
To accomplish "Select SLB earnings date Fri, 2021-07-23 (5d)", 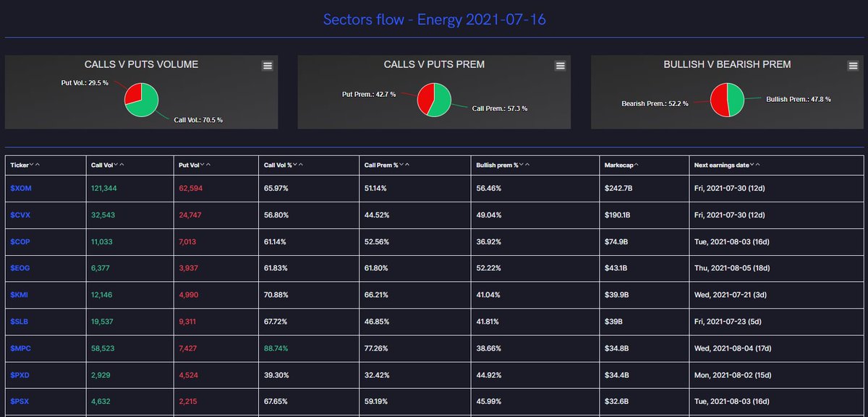I will click(727, 322).
